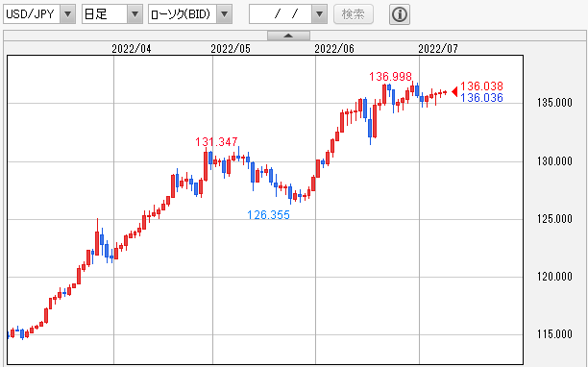This screenshot has width=588, height=367.
Task: Click the 130.000 price axis label
Action: pos(554,161)
